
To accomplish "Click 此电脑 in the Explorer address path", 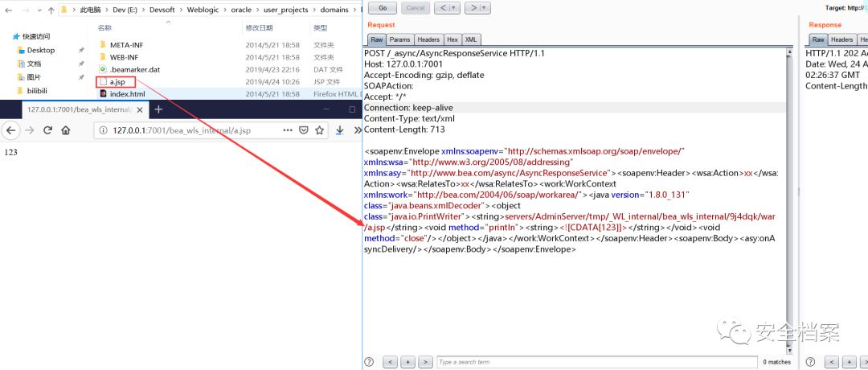I will pos(90,10).
